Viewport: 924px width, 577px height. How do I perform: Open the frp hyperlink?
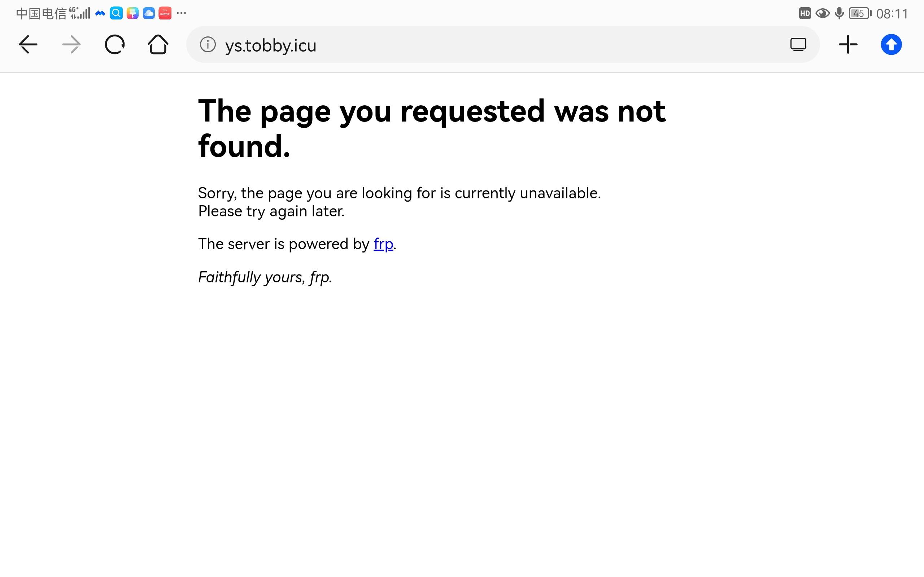[383, 244]
